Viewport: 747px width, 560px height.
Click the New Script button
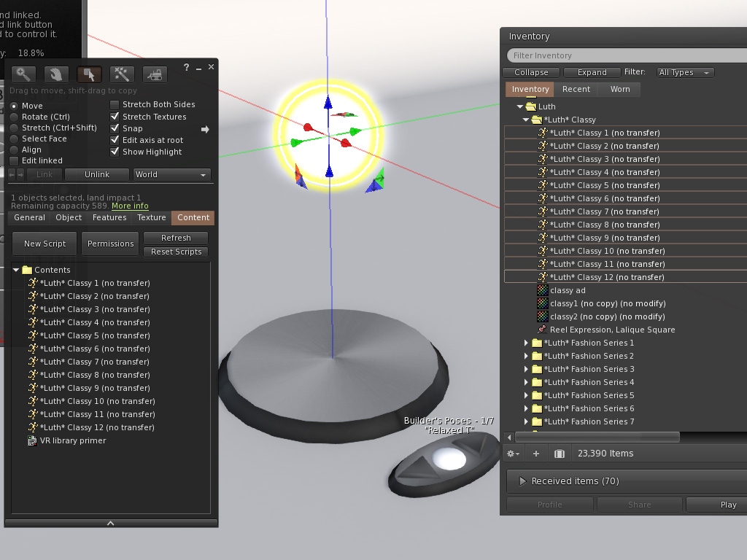point(44,244)
